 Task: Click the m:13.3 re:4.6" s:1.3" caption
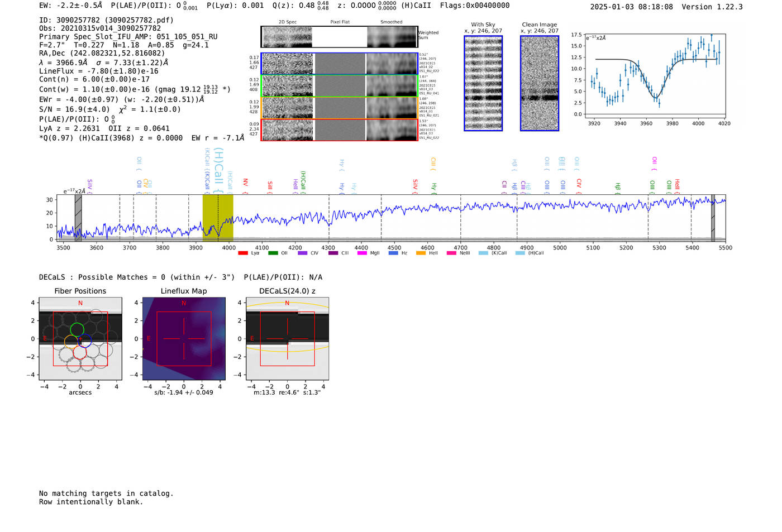pyautogui.click(x=287, y=392)
